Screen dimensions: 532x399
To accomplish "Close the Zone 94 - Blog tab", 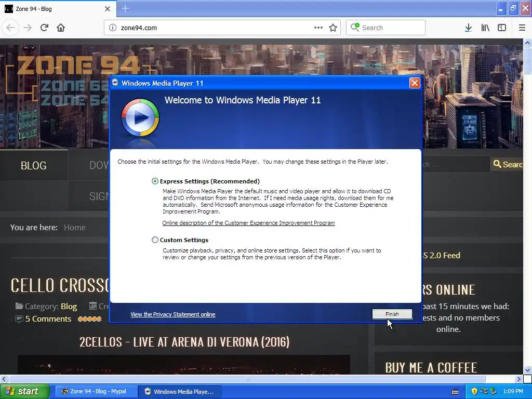I will 108,9.
